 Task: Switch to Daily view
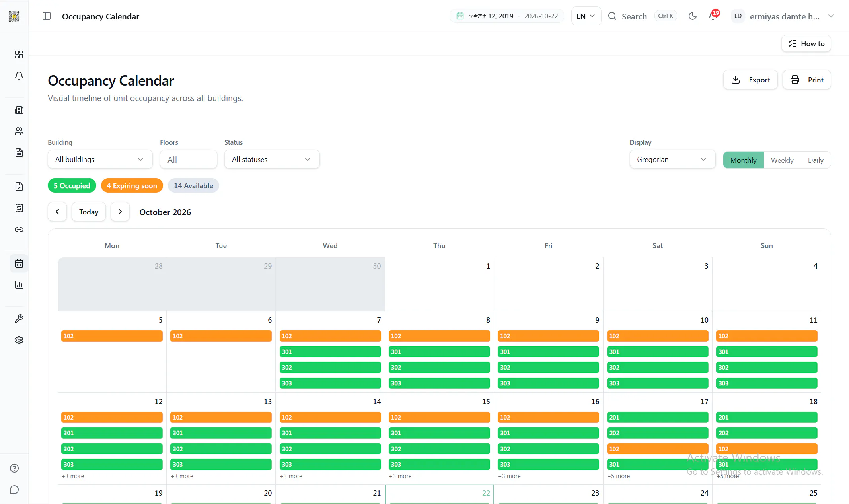coord(816,160)
